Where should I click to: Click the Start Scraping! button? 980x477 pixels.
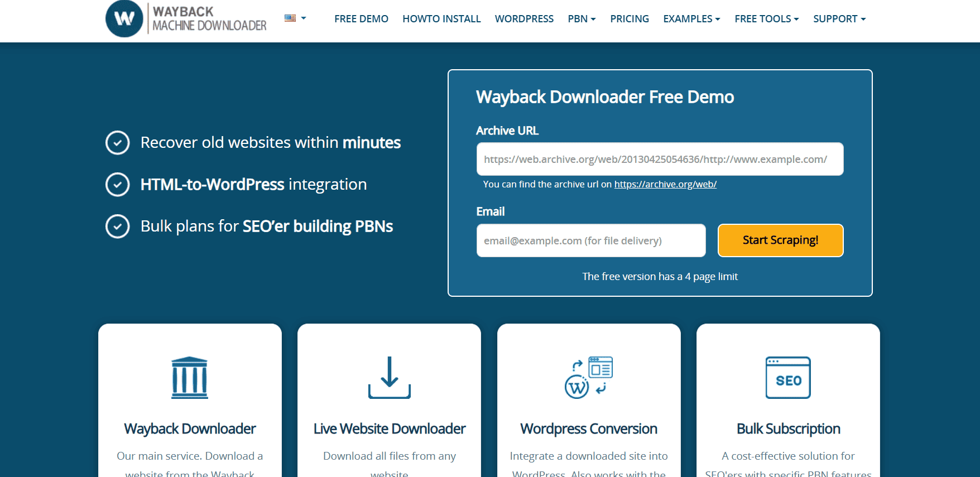780,240
